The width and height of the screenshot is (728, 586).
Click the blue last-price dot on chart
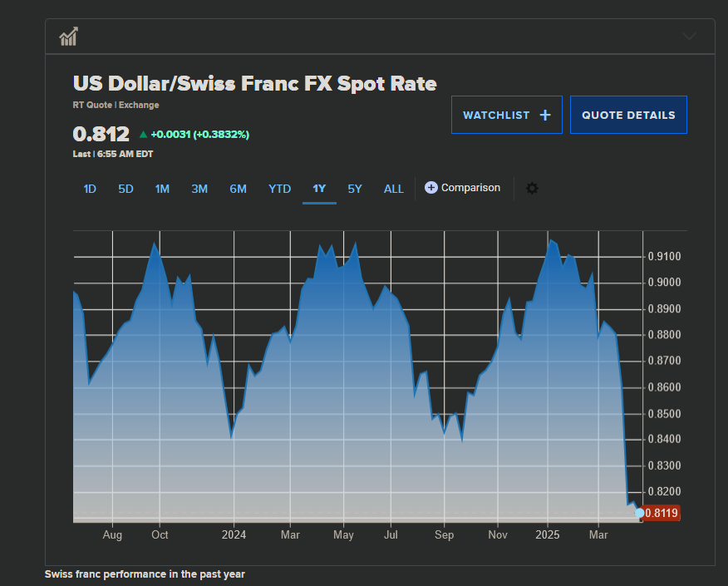pos(639,513)
